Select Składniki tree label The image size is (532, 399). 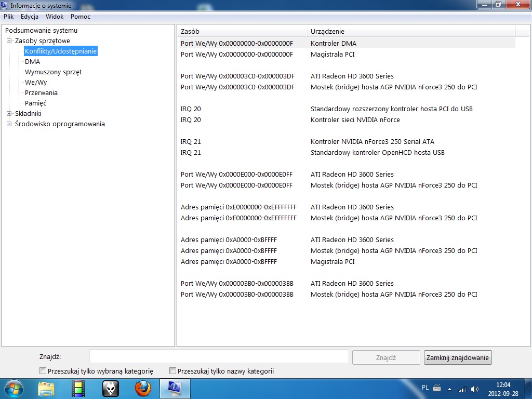(x=28, y=113)
